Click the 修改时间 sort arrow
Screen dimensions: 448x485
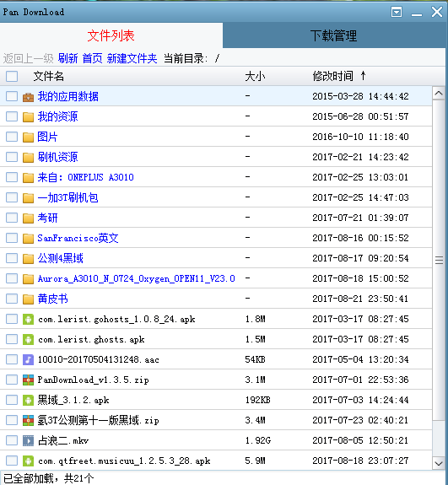364,75
